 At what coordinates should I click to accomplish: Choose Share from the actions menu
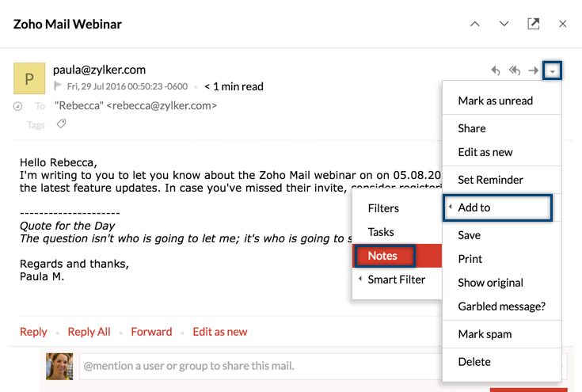pyautogui.click(x=501, y=128)
